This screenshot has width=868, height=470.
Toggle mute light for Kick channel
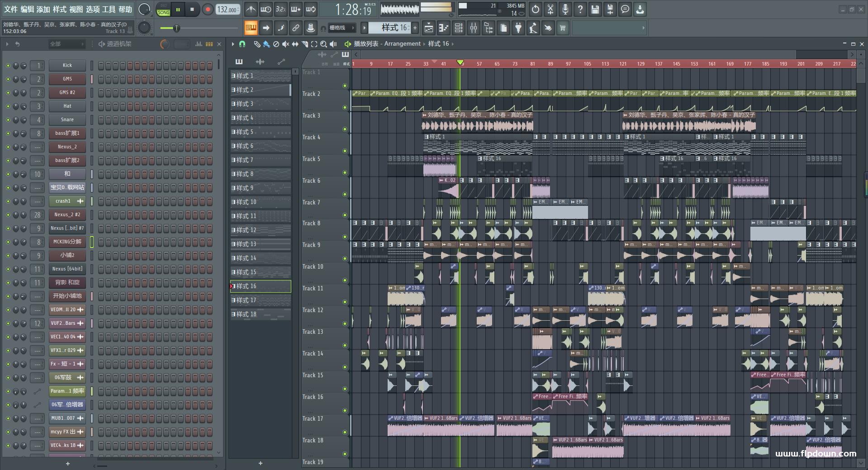8,66
